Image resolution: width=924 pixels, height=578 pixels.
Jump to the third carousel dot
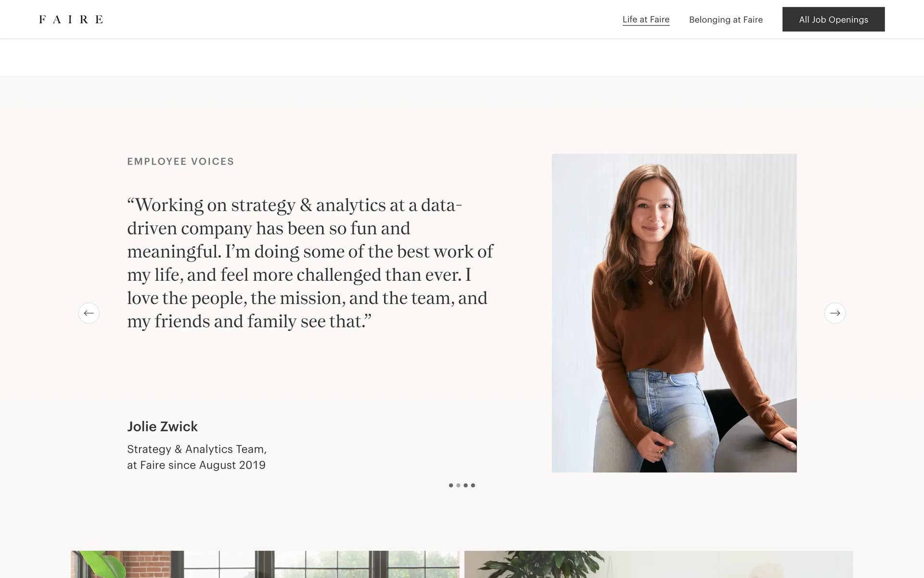click(465, 486)
